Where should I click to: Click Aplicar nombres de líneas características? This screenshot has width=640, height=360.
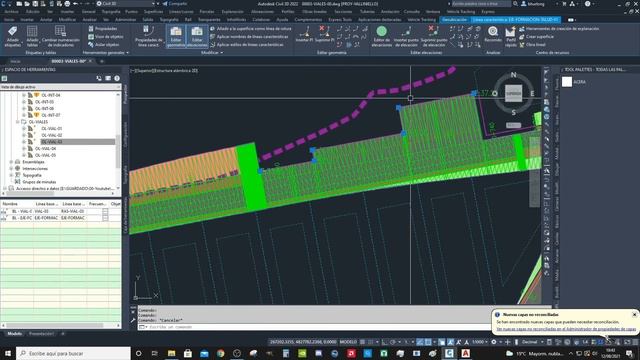(249, 36)
